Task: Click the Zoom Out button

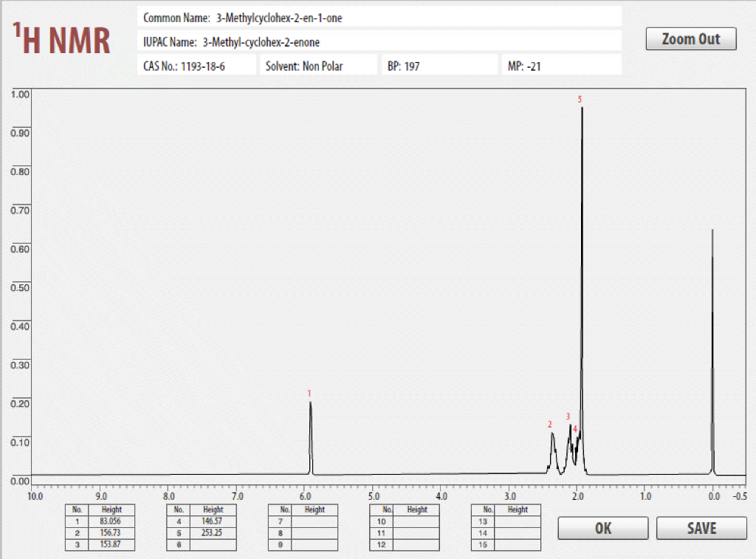Action: (x=690, y=39)
